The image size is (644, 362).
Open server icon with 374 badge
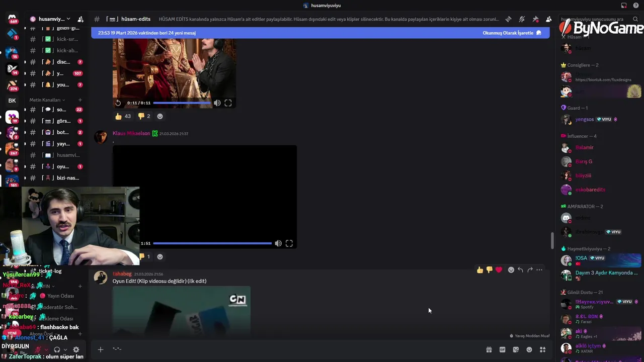point(12,84)
